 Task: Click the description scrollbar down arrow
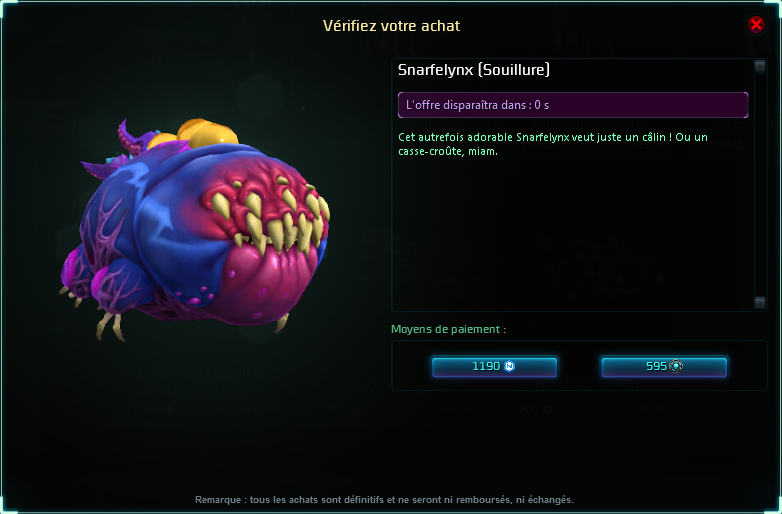click(x=760, y=303)
